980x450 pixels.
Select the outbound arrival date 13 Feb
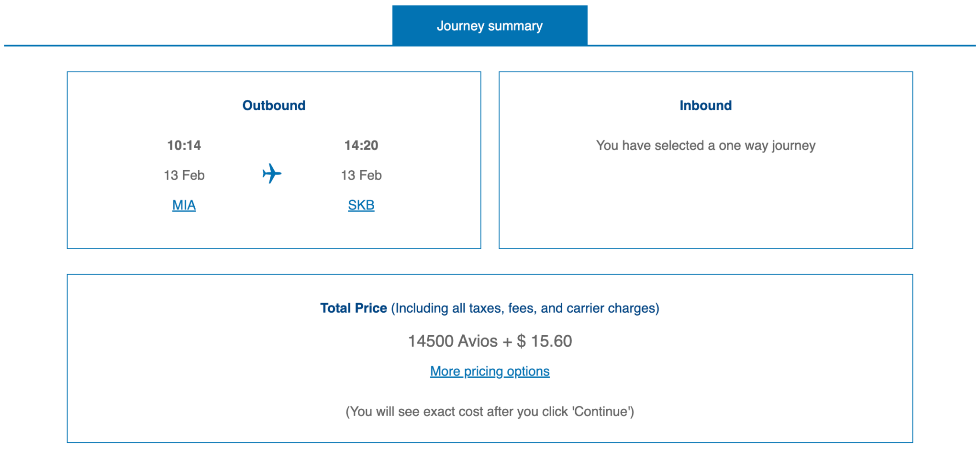pyautogui.click(x=361, y=175)
